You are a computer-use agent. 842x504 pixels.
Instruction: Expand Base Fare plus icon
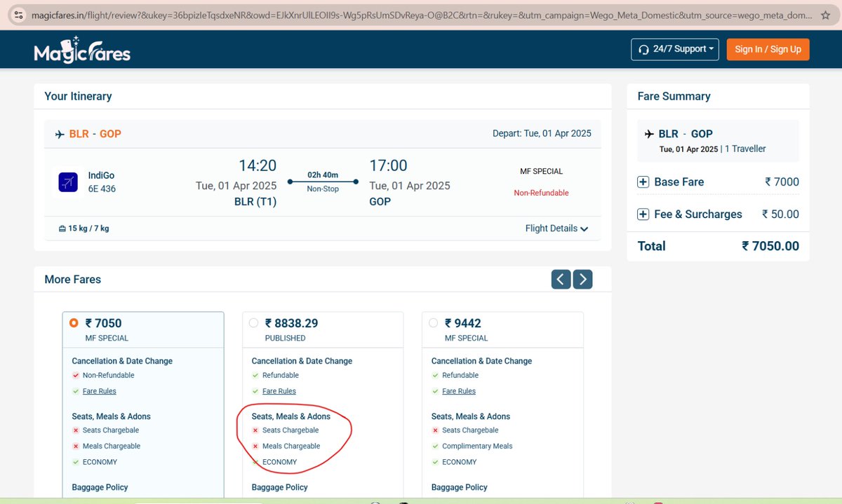pos(643,182)
